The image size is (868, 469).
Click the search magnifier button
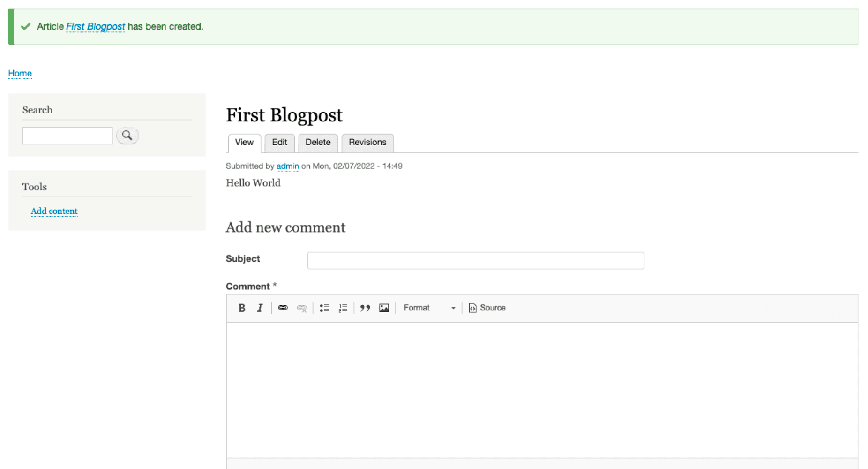click(127, 136)
